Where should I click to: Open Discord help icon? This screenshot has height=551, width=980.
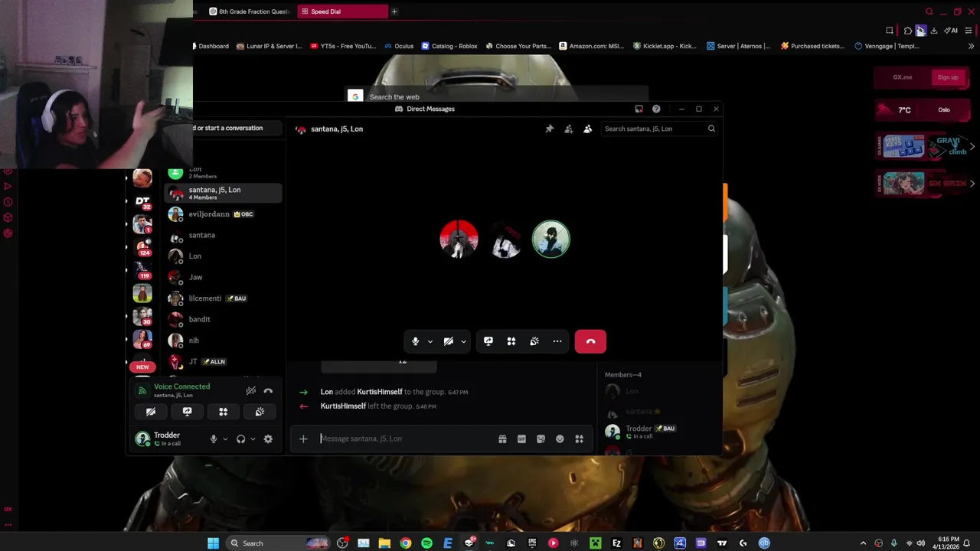(x=656, y=109)
